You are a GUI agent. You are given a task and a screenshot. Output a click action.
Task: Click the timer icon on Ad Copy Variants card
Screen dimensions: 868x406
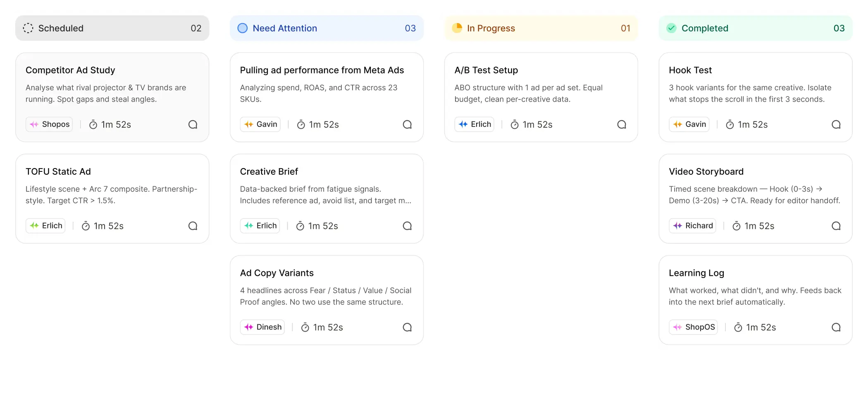tap(304, 327)
